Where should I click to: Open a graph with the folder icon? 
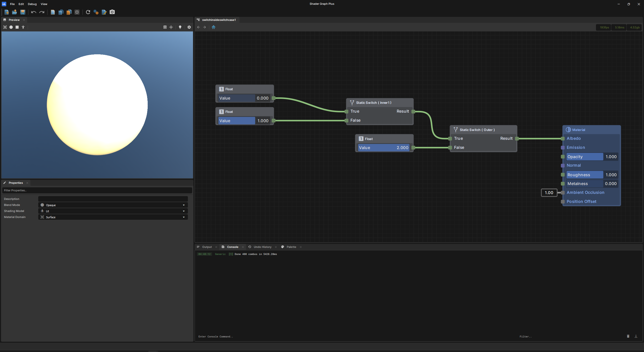pyautogui.click(x=15, y=12)
